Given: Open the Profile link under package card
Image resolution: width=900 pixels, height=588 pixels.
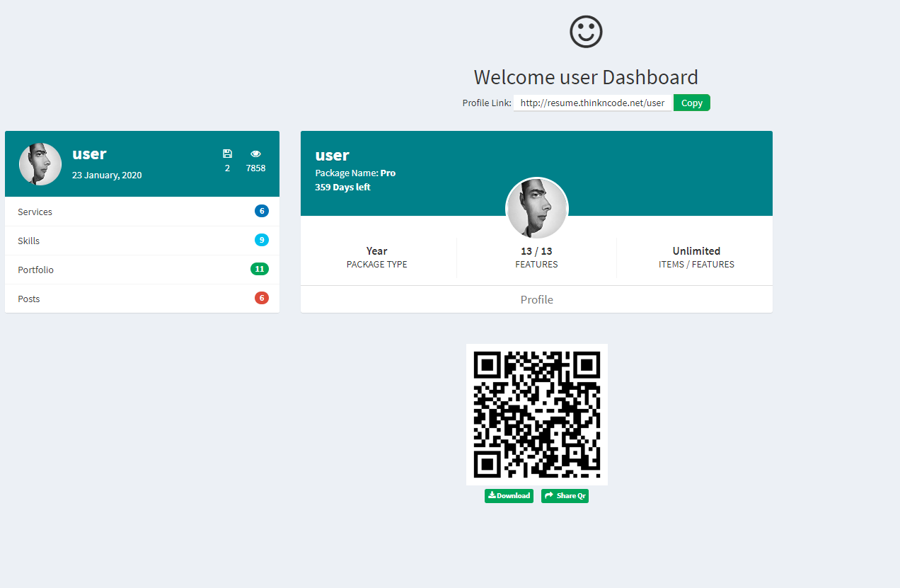Looking at the screenshot, I should pos(536,299).
